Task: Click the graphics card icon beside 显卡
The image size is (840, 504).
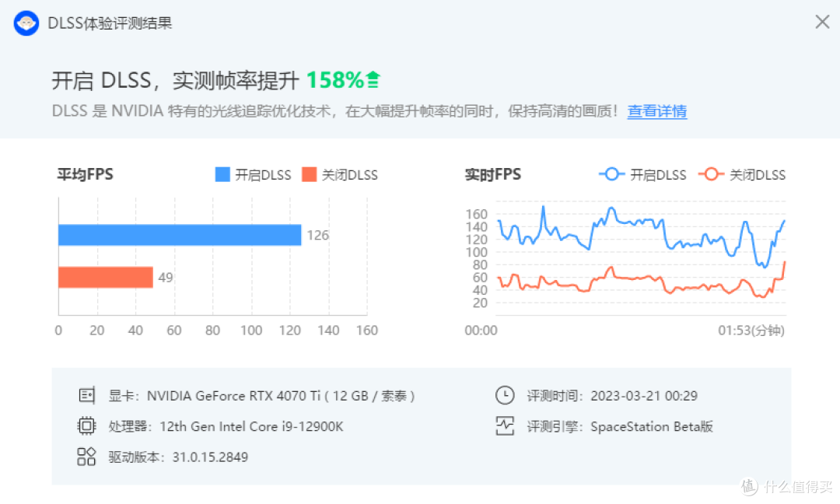Action: pos(87,396)
